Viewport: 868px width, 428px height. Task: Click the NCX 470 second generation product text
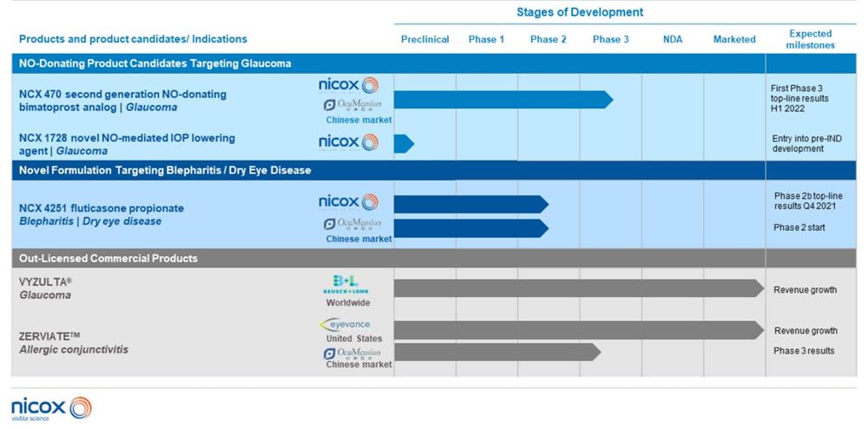click(122, 101)
